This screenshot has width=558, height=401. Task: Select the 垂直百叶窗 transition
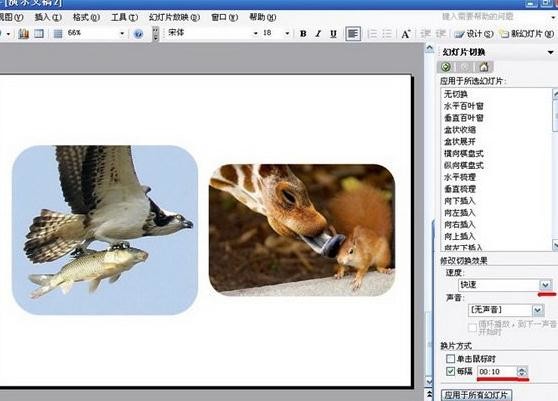(464, 118)
